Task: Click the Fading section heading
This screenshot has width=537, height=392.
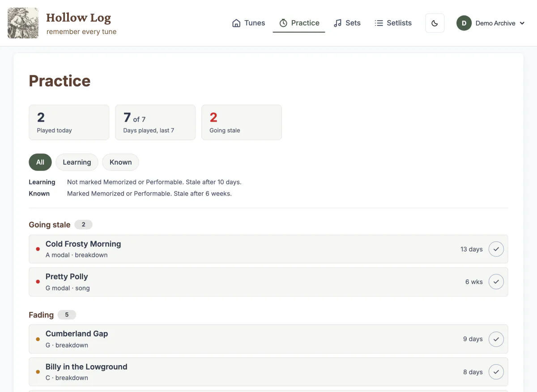Action: [41, 315]
